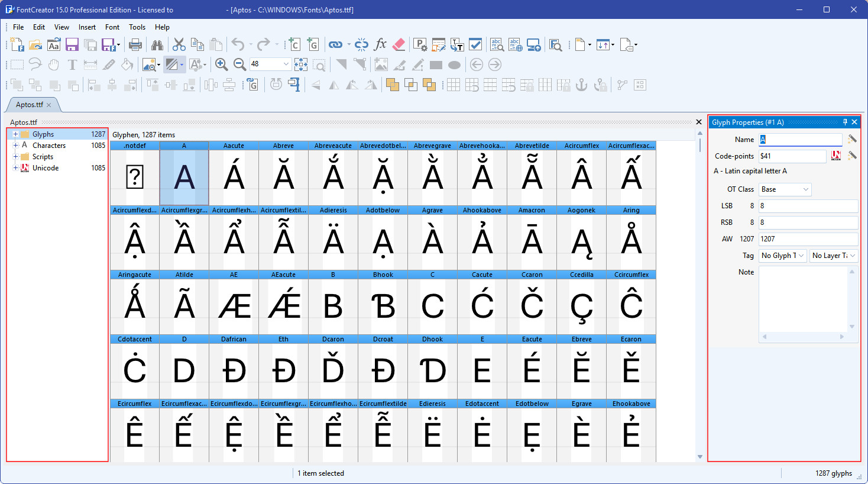Zoom in with the plus magnifier
Image resolution: width=868 pixels, height=484 pixels.
point(222,64)
